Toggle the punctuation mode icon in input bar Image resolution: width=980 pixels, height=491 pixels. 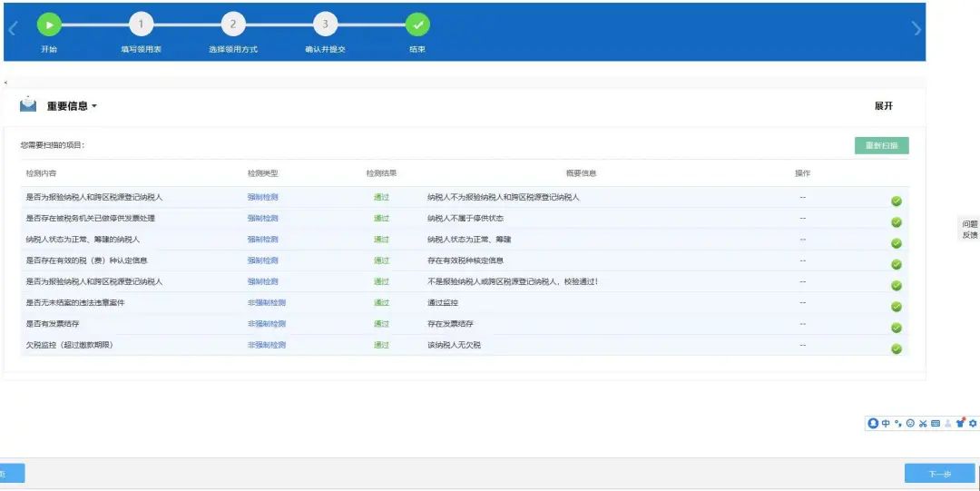898,424
